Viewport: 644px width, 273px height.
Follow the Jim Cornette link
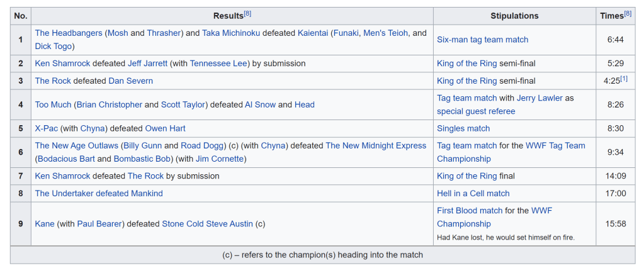(220, 159)
